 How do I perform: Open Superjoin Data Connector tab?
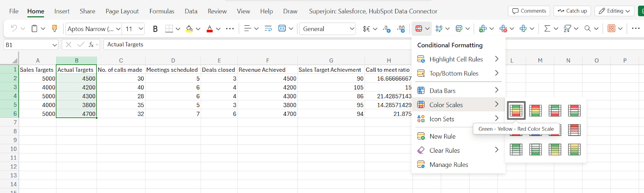373,11
